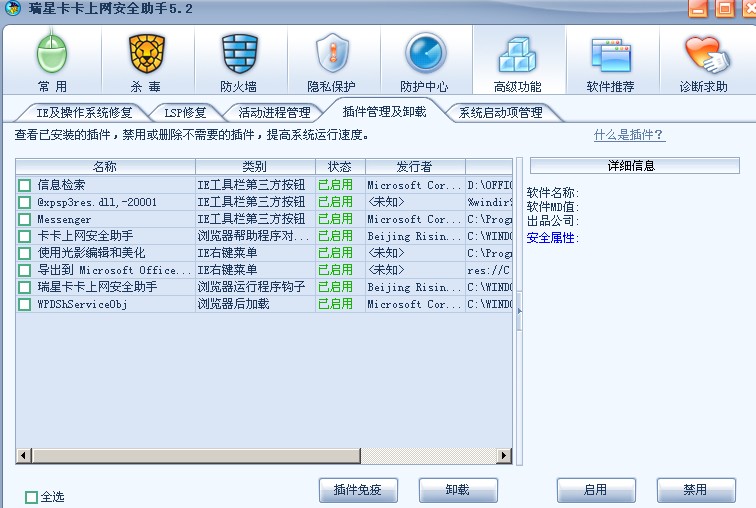Open the 什么是插件? help link
The height and width of the screenshot is (508, 756).
[x=629, y=135]
